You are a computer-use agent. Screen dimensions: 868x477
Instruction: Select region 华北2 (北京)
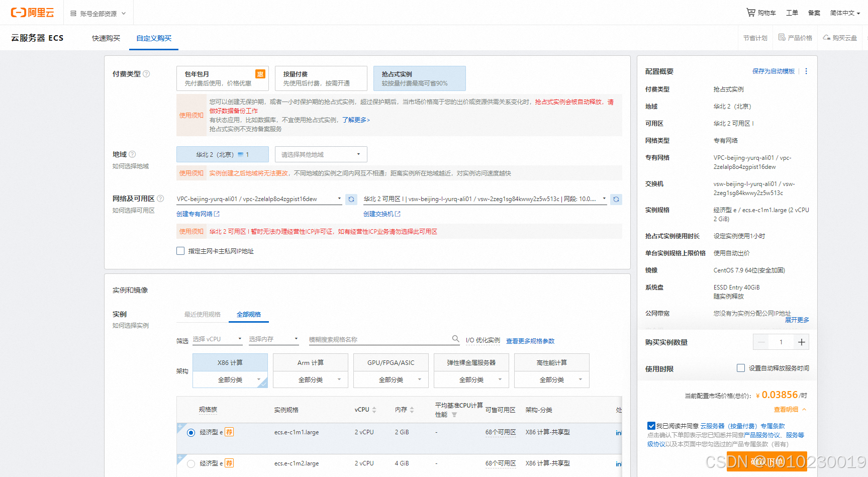click(x=223, y=154)
